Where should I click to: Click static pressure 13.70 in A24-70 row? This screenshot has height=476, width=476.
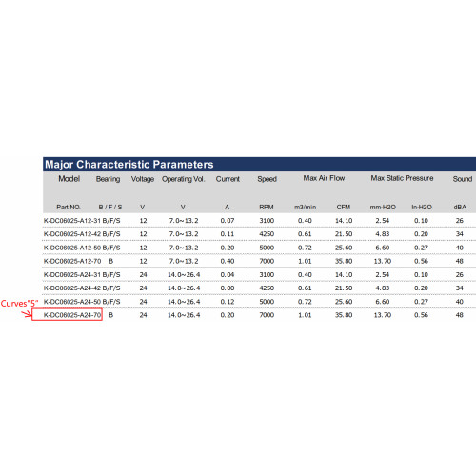click(383, 315)
